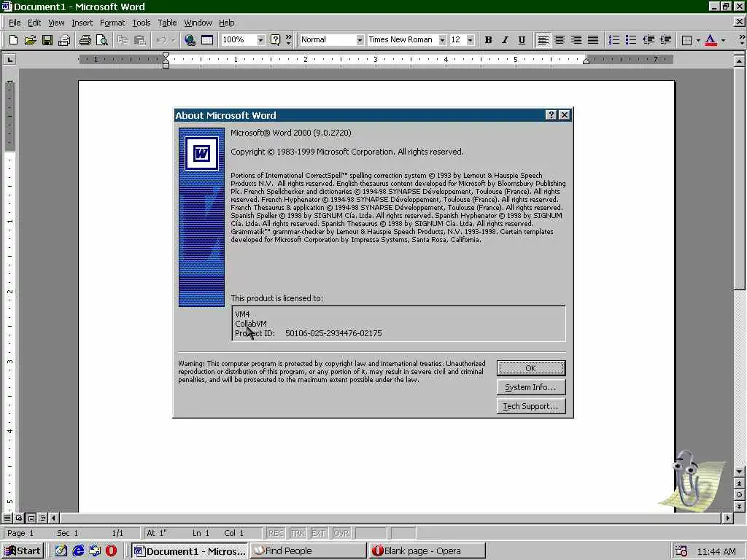The image size is (747, 560).
Task: Switch to Normal view icon
Action: coord(7,518)
